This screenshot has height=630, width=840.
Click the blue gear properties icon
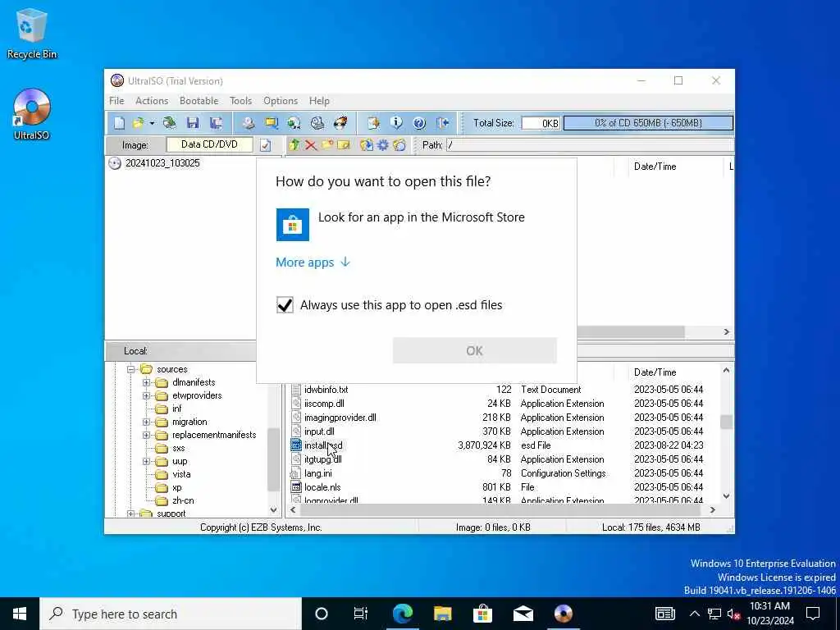(x=383, y=144)
